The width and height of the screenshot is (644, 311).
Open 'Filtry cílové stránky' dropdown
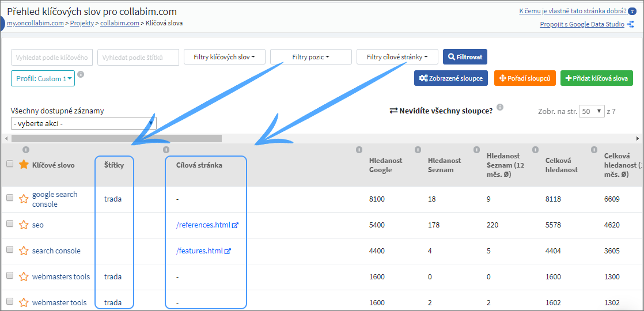[x=397, y=57]
